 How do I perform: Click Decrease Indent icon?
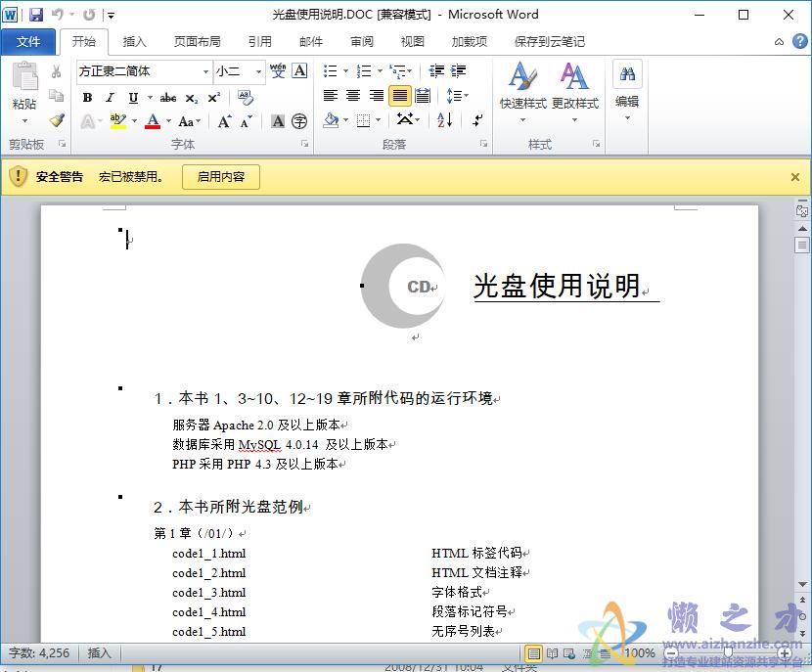pyautogui.click(x=436, y=71)
